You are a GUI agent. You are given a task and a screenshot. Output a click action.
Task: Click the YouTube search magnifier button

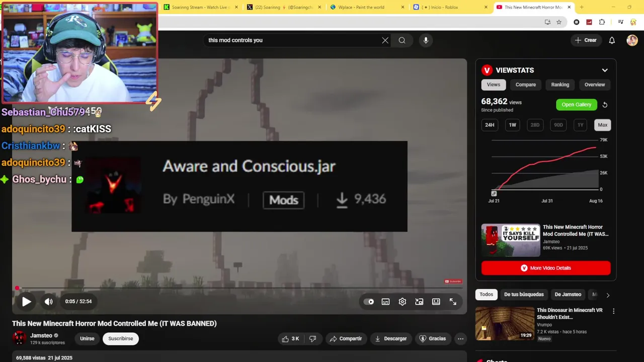tap(402, 40)
